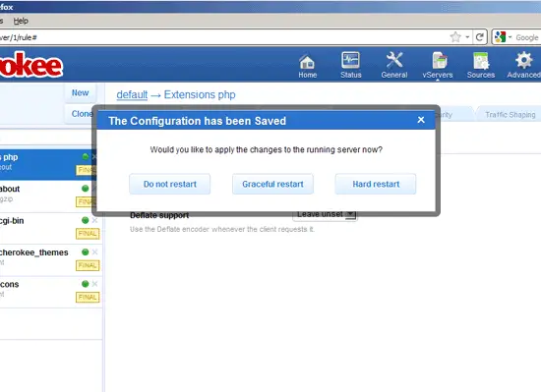The width and height of the screenshot is (541, 392).
Task: Open the vServers section
Action: tap(438, 66)
